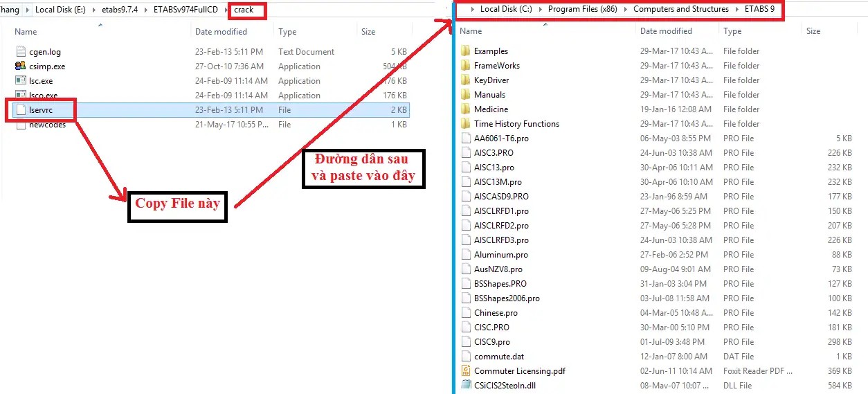Screen dimensions: 868x394
Task: Select the AISC13M.pro file name
Action: (498, 182)
